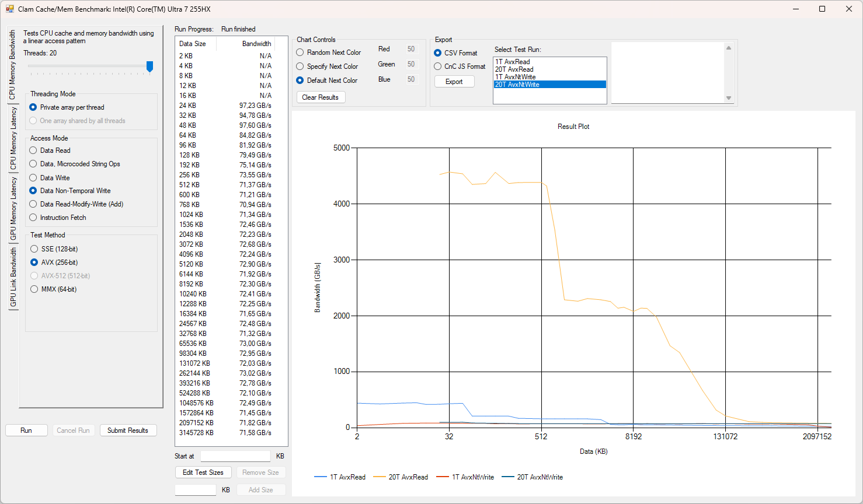The height and width of the screenshot is (504, 863).
Task: Select 1T AvxRead in test run list
Action: 513,62
